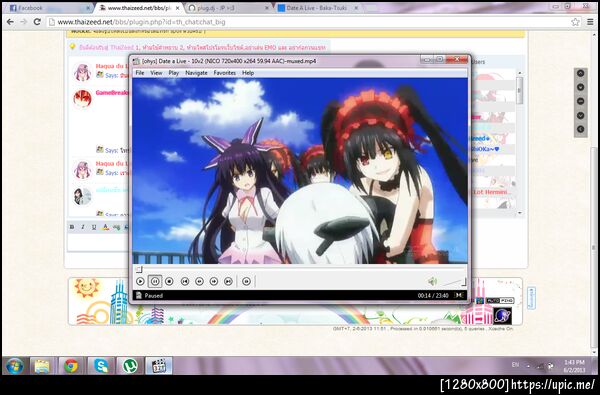Skip to the next file with the skip-forward button
This screenshot has height=395, width=600.
[228, 281]
